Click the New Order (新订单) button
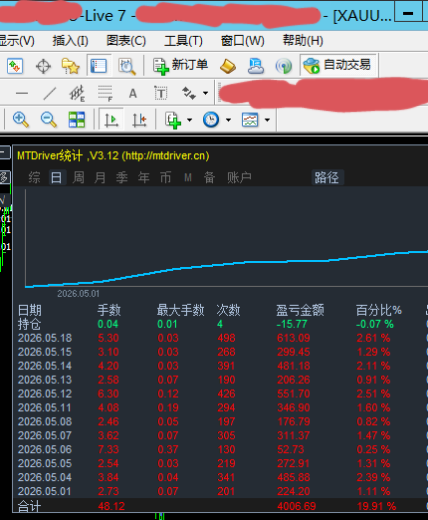Viewport: 428px width, 520px height. tap(180, 65)
